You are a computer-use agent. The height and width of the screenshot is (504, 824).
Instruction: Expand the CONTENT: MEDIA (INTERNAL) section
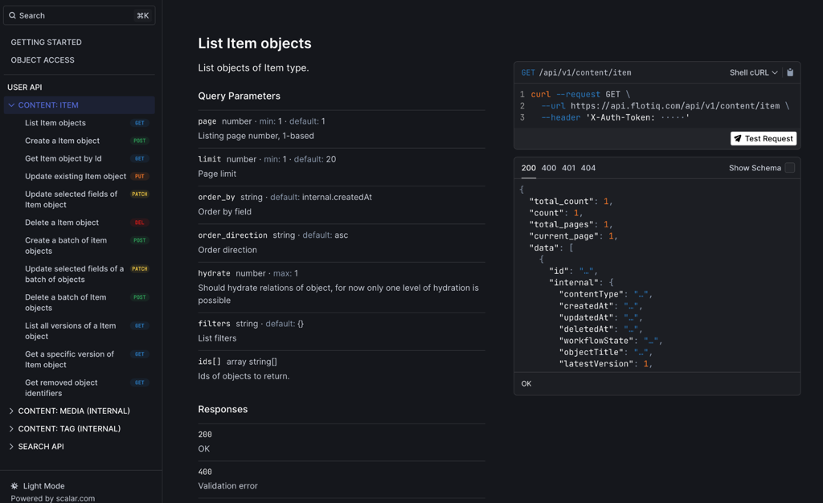point(74,411)
